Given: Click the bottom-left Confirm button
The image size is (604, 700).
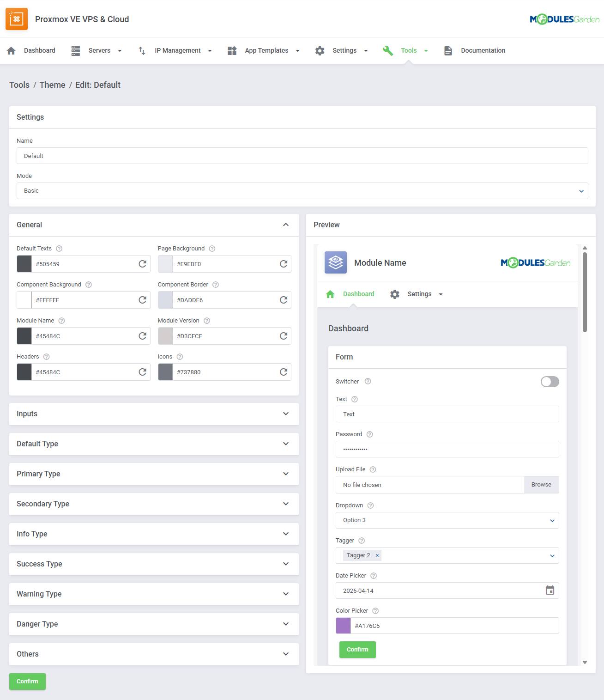Looking at the screenshot, I should [x=27, y=682].
